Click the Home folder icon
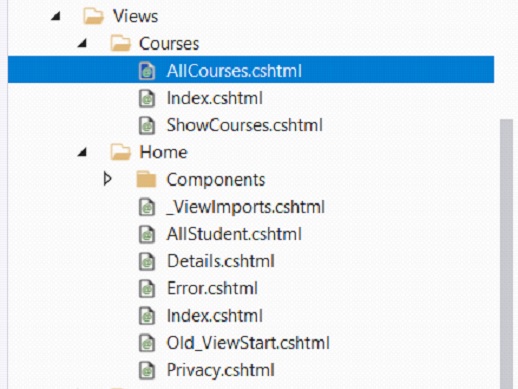The width and height of the screenshot is (518, 389). click(x=120, y=152)
